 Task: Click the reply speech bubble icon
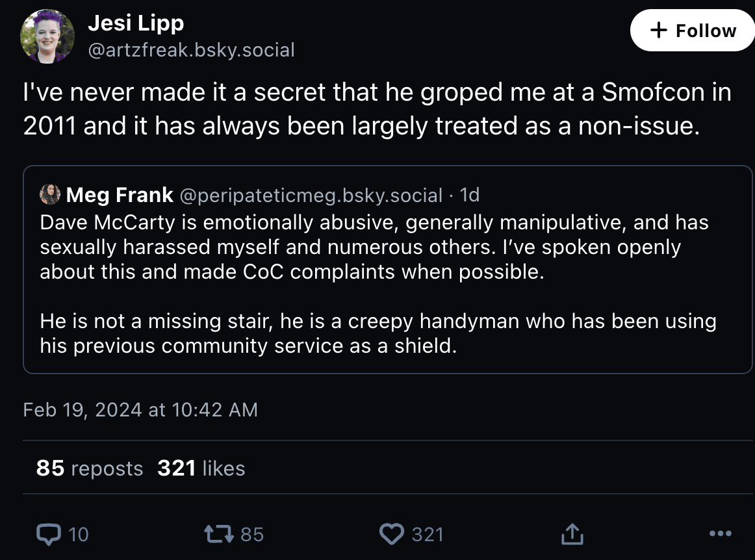click(x=48, y=534)
